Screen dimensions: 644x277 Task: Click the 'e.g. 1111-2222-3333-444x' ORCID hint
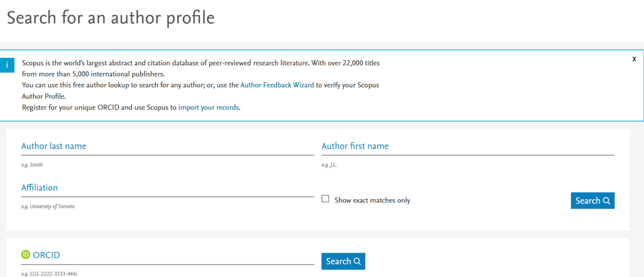49,274
